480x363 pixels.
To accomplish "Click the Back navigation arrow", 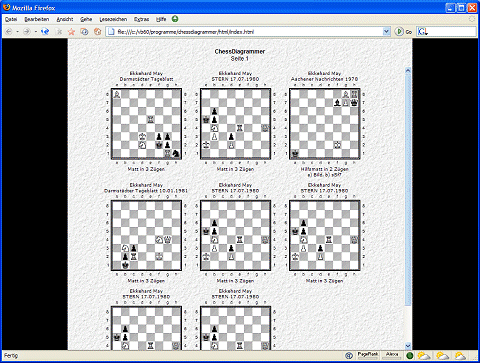I will tap(9, 32).
